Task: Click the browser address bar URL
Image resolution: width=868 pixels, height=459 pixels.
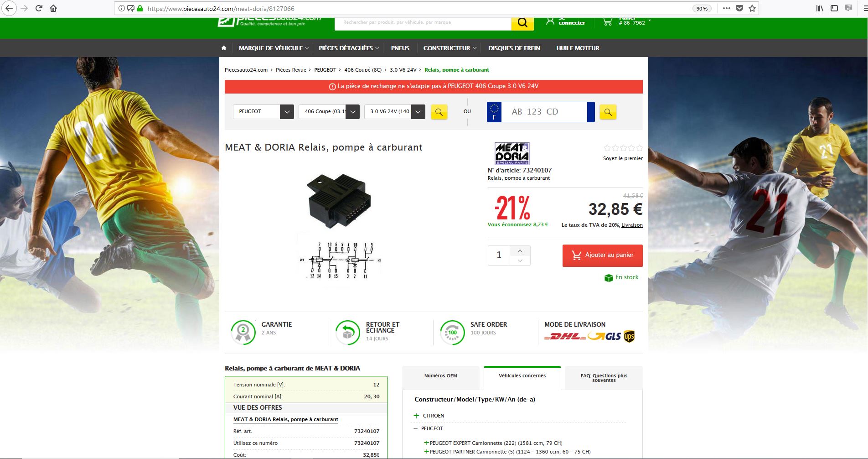Action: tap(221, 8)
